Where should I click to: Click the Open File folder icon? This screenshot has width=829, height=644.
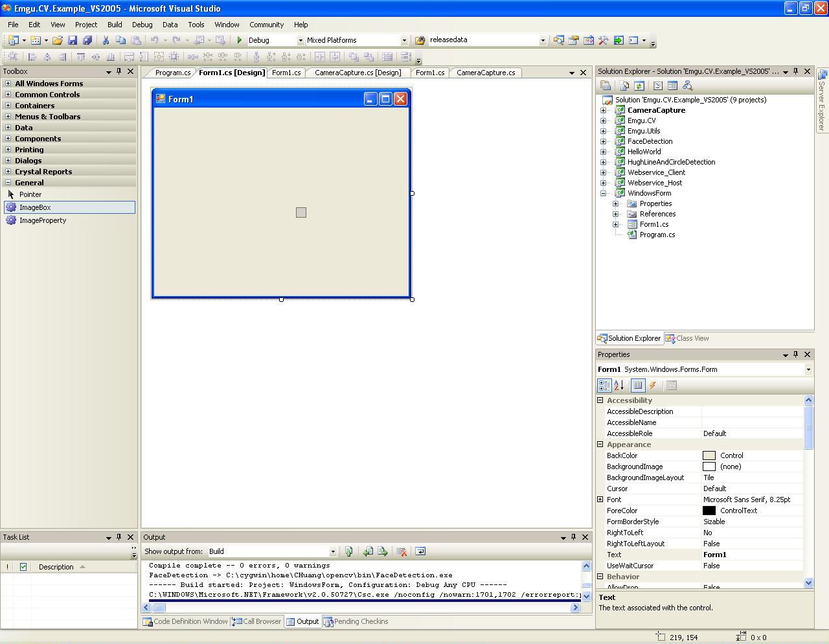tap(58, 40)
